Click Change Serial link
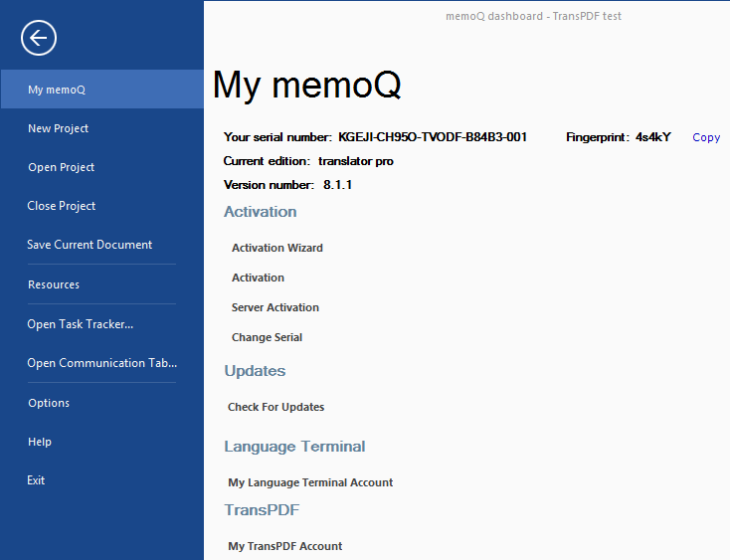 tap(267, 337)
